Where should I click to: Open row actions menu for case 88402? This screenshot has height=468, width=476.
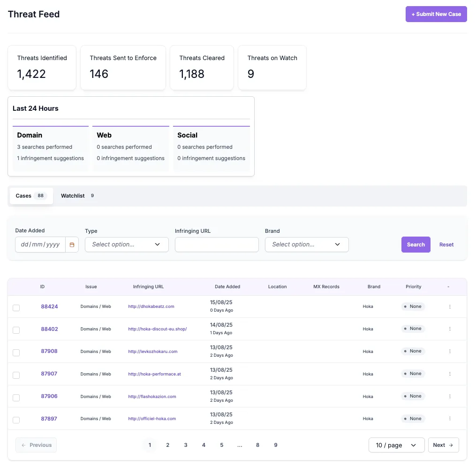point(450,329)
